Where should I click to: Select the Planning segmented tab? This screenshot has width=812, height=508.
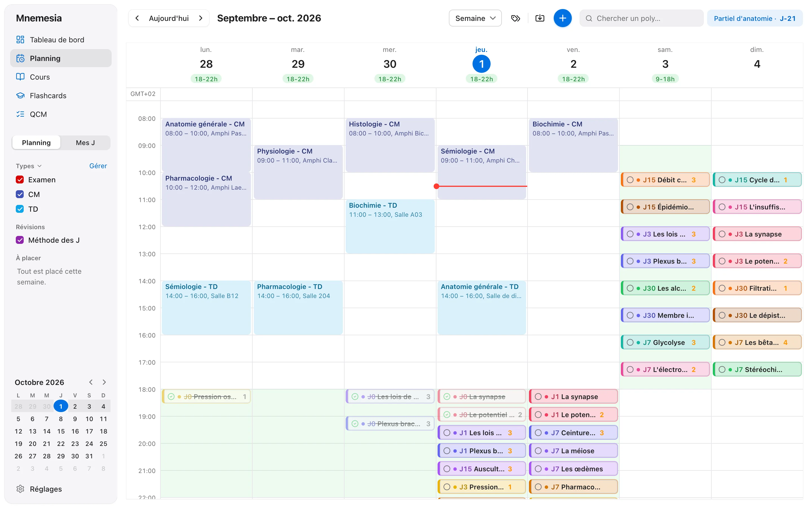36,143
